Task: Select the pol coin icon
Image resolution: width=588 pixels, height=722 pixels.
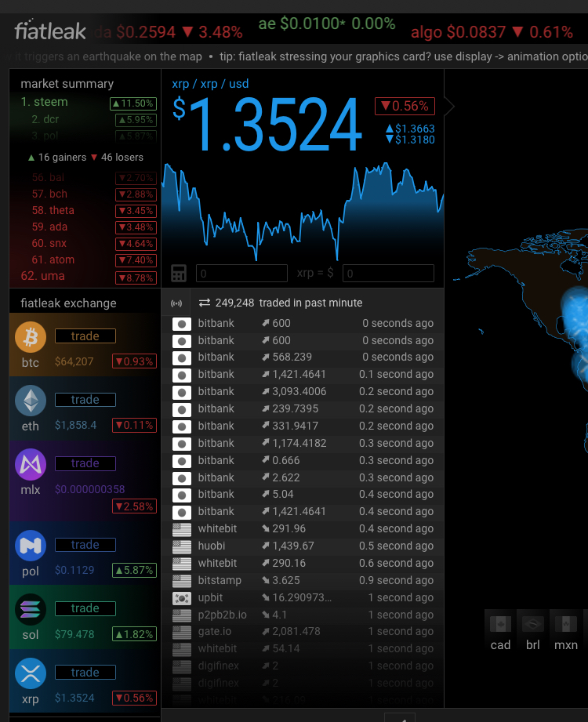Action: pyautogui.click(x=31, y=546)
